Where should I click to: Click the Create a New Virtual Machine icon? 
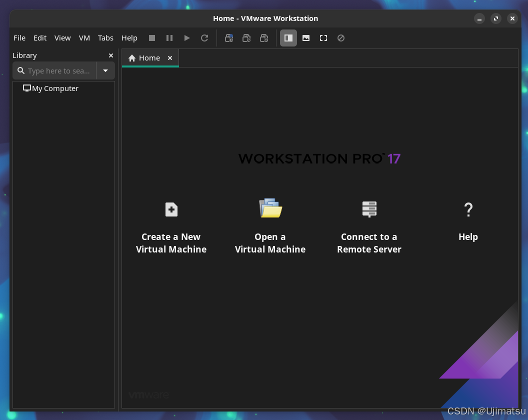click(171, 209)
